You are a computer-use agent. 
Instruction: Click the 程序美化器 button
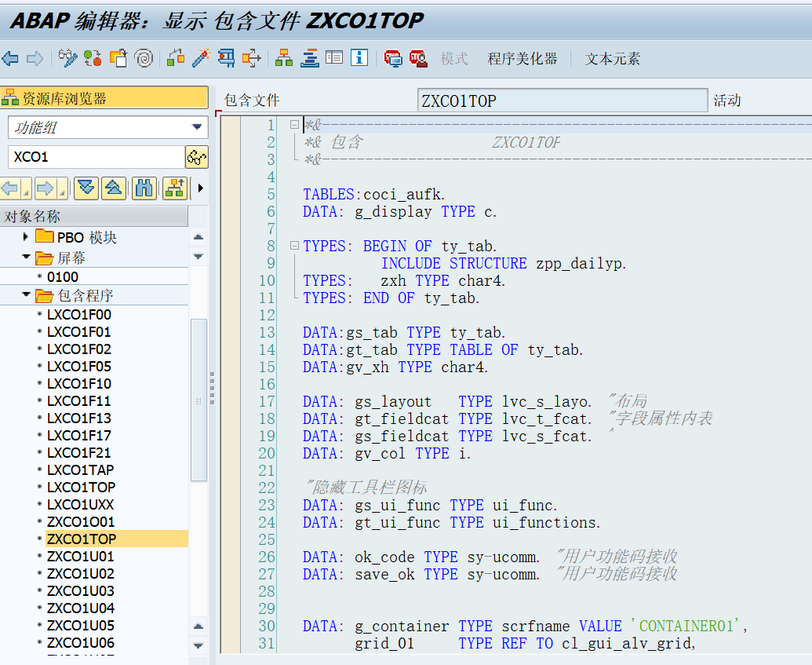pyautogui.click(x=522, y=59)
